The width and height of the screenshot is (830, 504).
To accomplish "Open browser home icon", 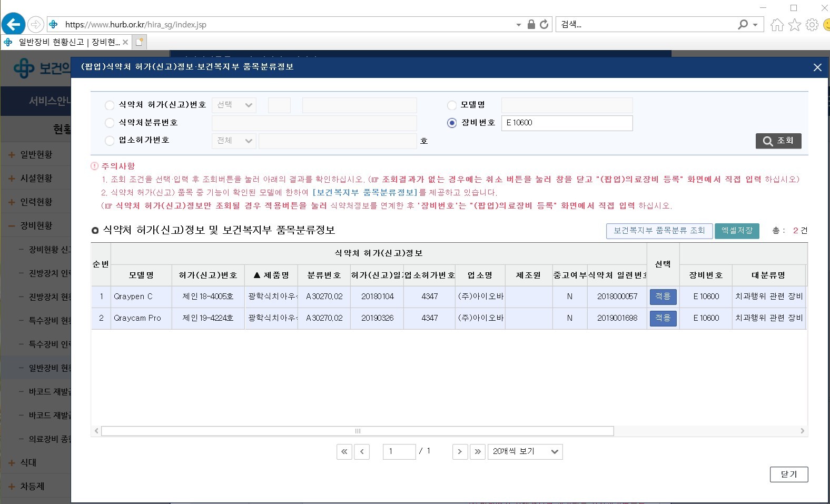I will pyautogui.click(x=777, y=25).
